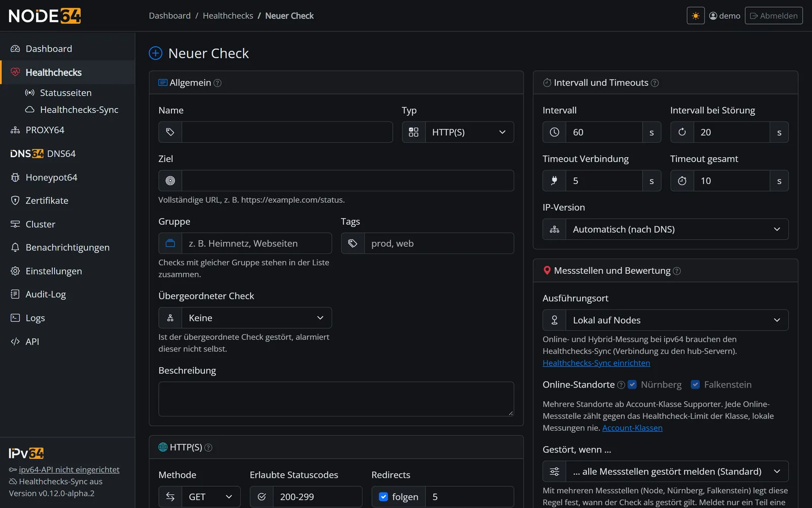The height and width of the screenshot is (508, 812).
Task: Click into the Beschreibung text area
Action: tap(336, 399)
